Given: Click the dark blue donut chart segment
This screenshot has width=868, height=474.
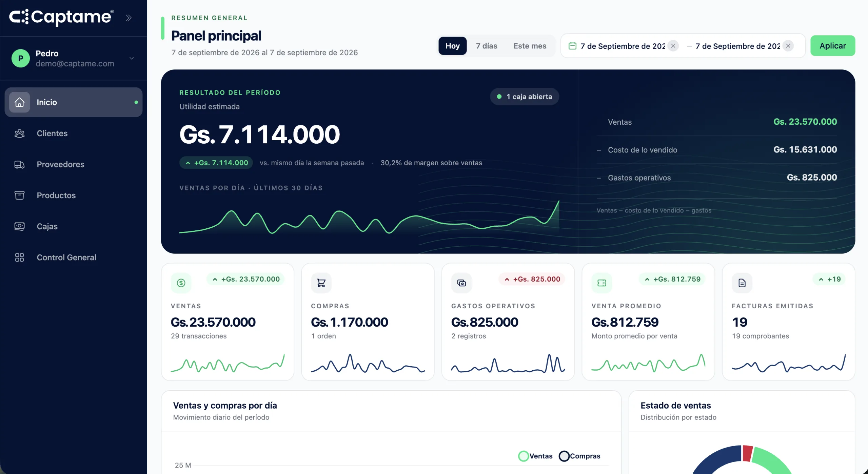Looking at the screenshot, I should click(719, 459).
